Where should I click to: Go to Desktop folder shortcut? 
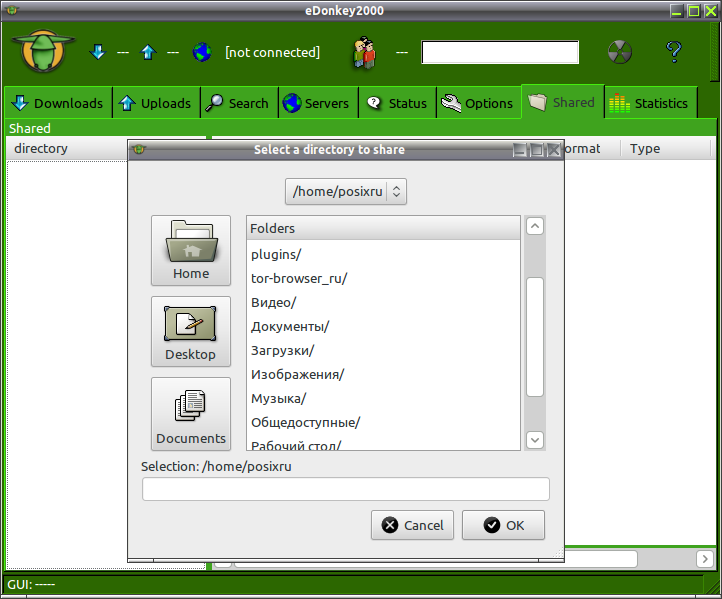pyautogui.click(x=191, y=331)
